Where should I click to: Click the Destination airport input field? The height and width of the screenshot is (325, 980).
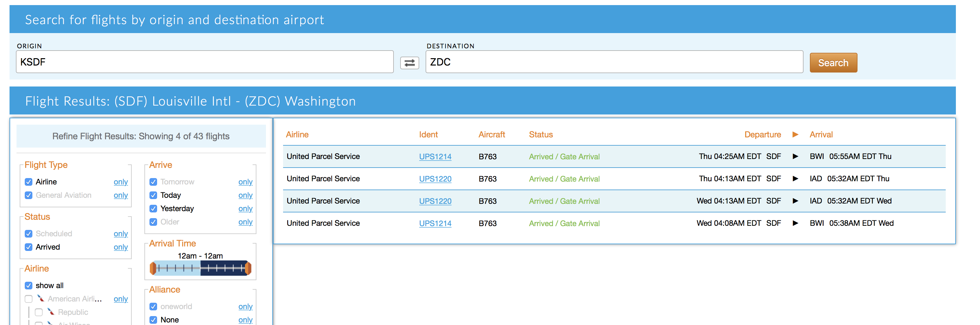coord(614,62)
